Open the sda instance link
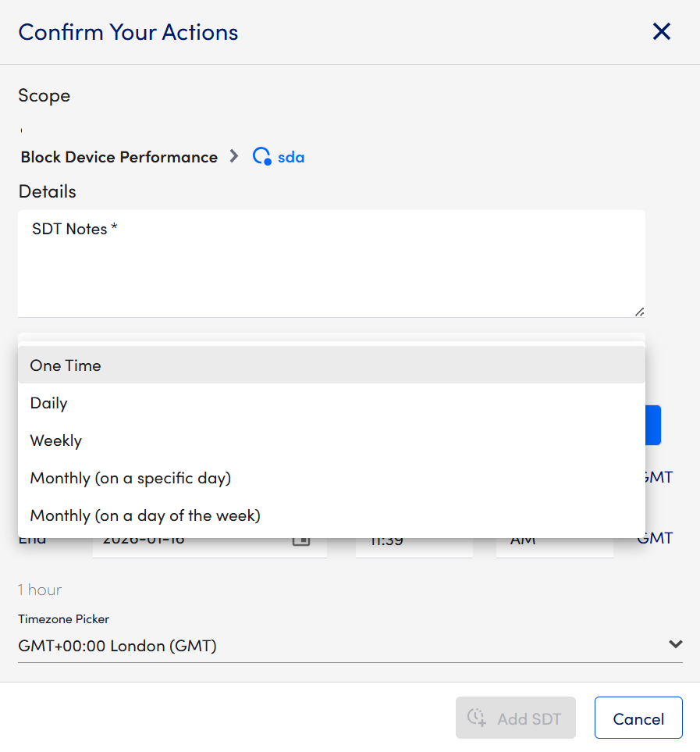The image size is (700, 752). [x=291, y=157]
